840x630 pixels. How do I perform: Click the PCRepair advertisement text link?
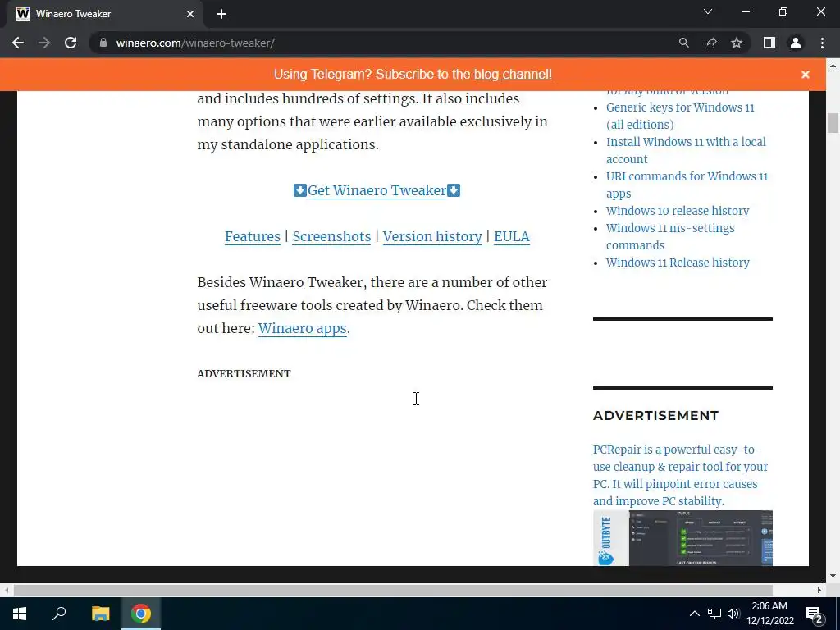[x=680, y=475]
